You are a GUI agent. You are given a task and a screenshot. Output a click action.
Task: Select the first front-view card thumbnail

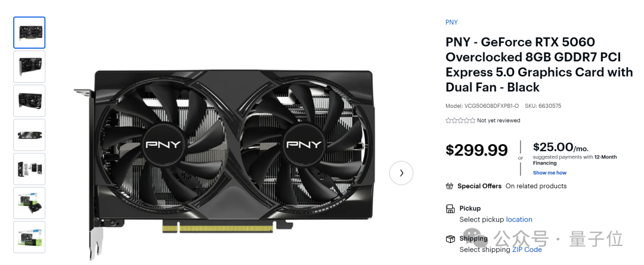pos(29,32)
